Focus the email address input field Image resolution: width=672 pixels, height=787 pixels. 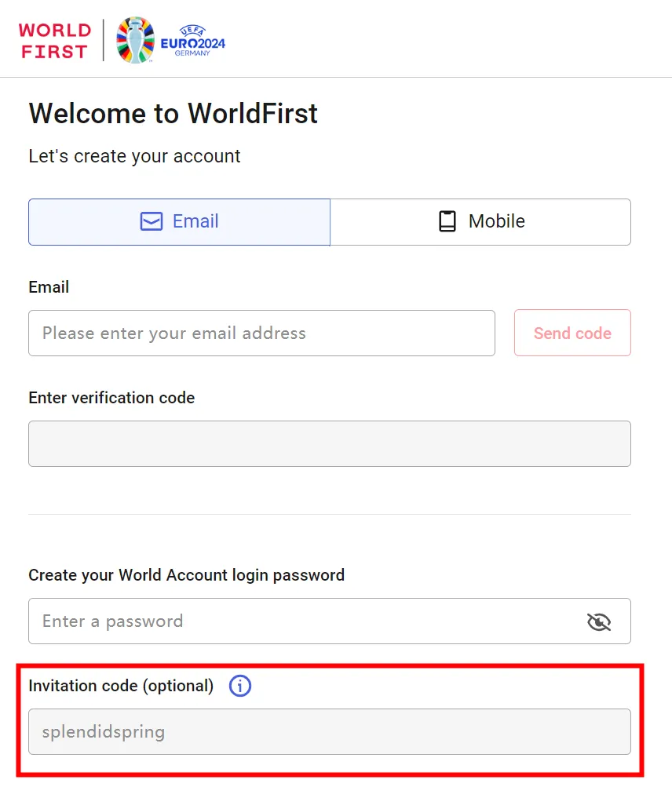click(261, 333)
